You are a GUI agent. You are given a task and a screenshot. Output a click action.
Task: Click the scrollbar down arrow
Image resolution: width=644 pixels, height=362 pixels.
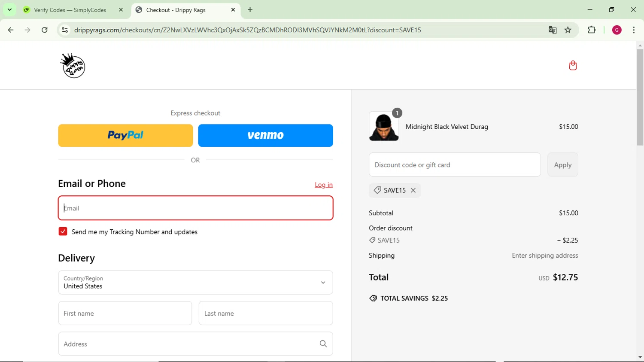[x=640, y=357]
